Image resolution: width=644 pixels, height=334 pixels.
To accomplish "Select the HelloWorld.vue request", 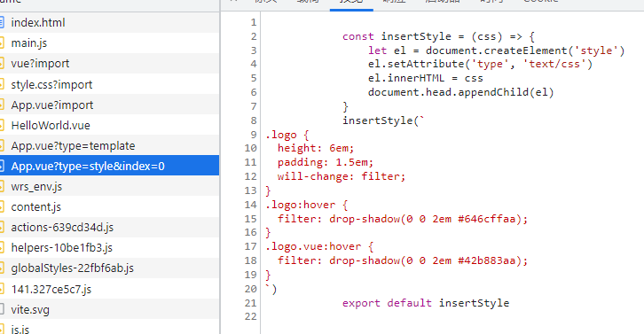I will point(109,126).
